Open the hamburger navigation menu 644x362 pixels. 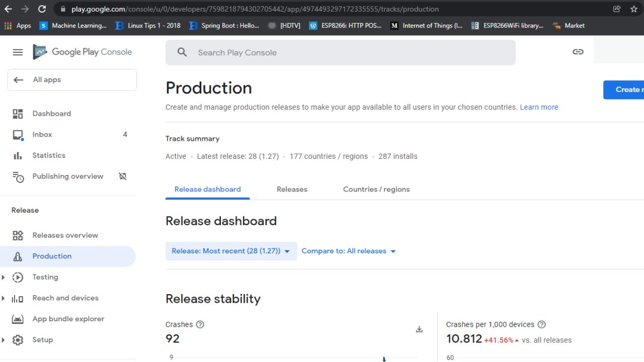point(18,52)
